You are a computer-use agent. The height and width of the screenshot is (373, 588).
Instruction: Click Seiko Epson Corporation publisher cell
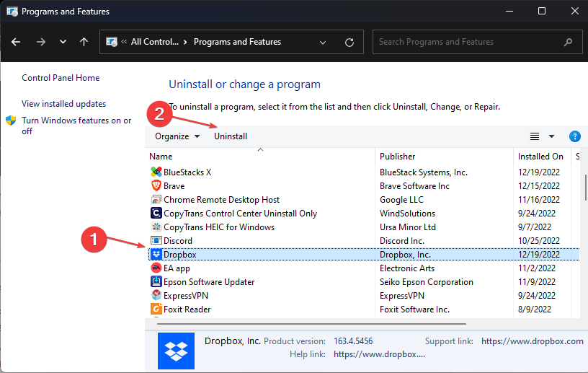point(427,281)
